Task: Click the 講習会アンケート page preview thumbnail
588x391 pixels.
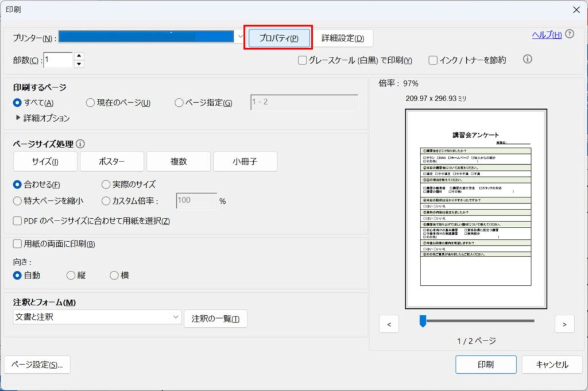Action: (x=476, y=209)
